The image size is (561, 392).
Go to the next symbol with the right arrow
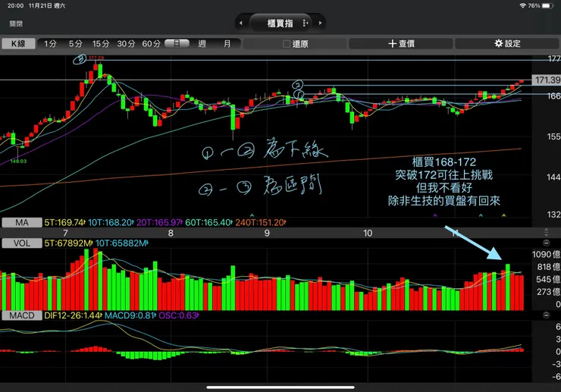click(x=320, y=23)
